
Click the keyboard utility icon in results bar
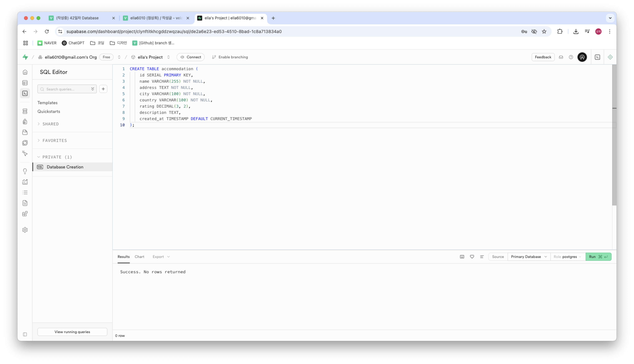462,257
